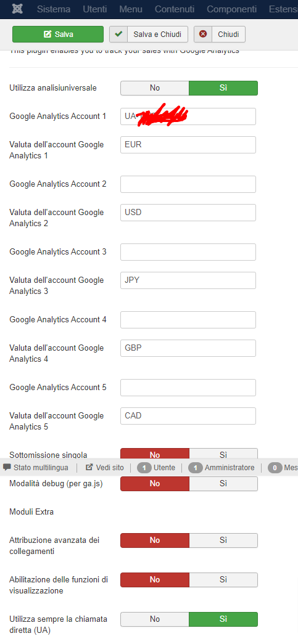Click the Amministratore count badge
The width and height of the screenshot is (298, 644).
coord(196,467)
